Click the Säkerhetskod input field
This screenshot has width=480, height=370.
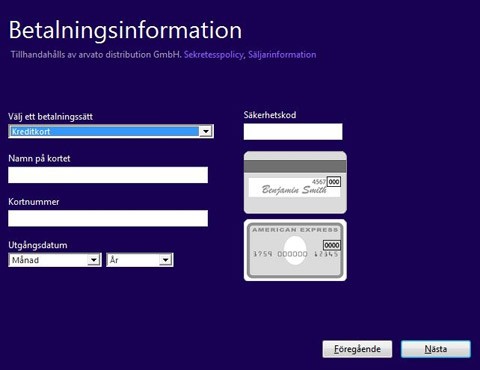coord(293,132)
